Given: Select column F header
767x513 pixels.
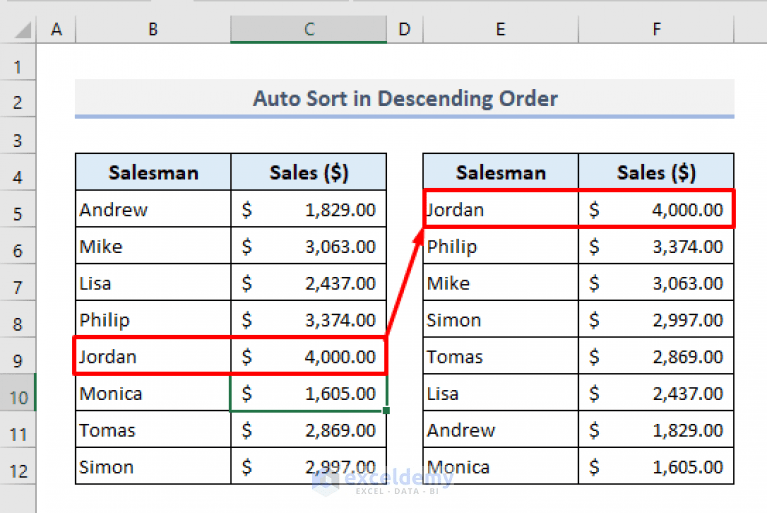Looking at the screenshot, I should coord(656,29).
